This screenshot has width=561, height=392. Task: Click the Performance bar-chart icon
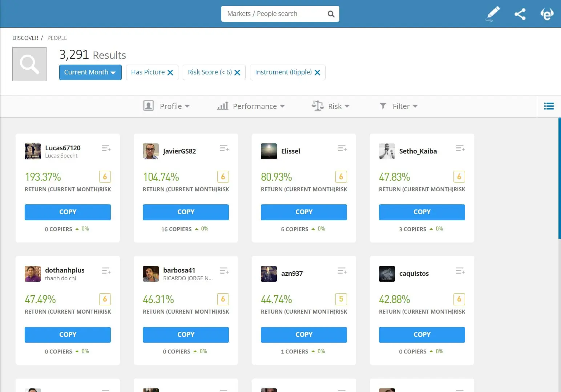pos(223,106)
